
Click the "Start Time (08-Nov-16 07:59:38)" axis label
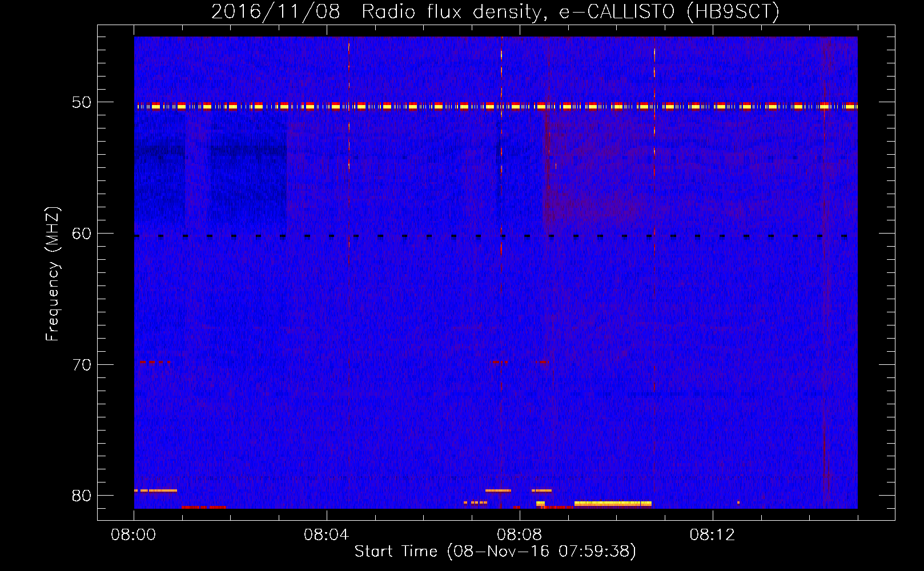pyautogui.click(x=495, y=552)
